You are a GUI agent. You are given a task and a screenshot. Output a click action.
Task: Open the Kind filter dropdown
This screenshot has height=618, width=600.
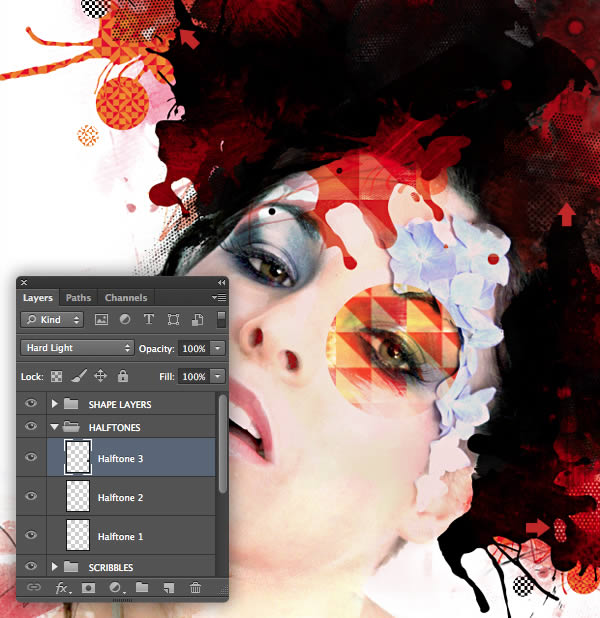(x=52, y=320)
